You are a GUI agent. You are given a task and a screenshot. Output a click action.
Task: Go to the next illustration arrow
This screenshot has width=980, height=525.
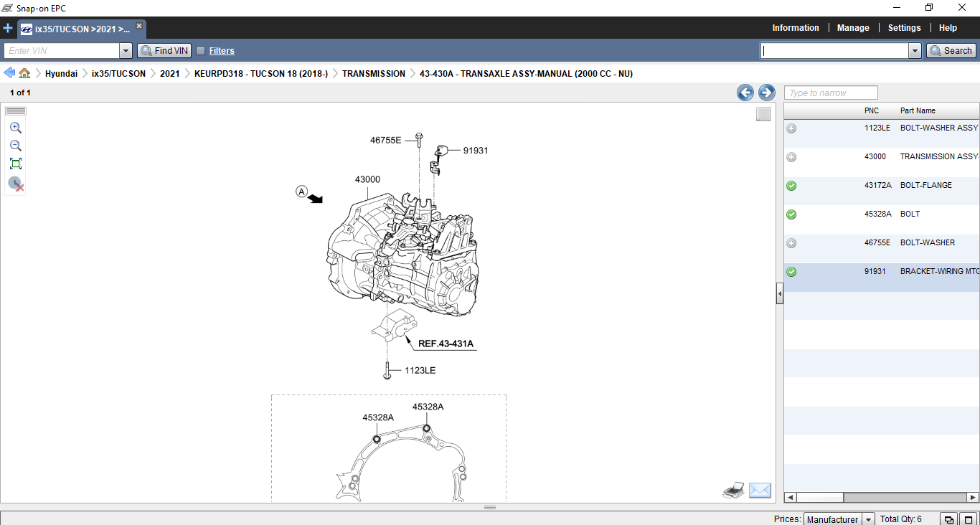(x=767, y=93)
